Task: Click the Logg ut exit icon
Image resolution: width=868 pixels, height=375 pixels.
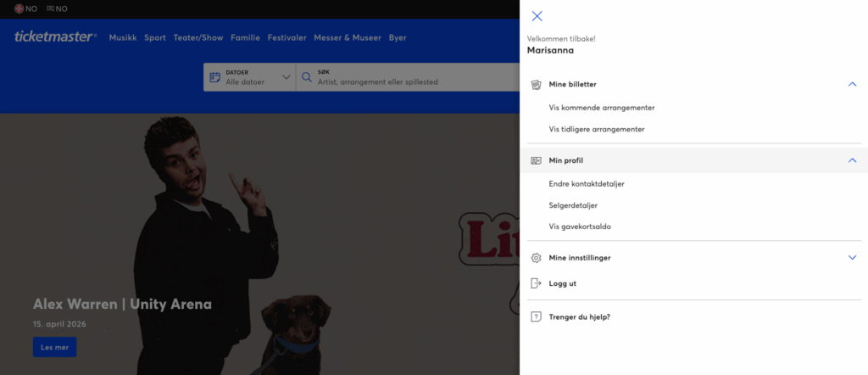Action: coord(536,283)
